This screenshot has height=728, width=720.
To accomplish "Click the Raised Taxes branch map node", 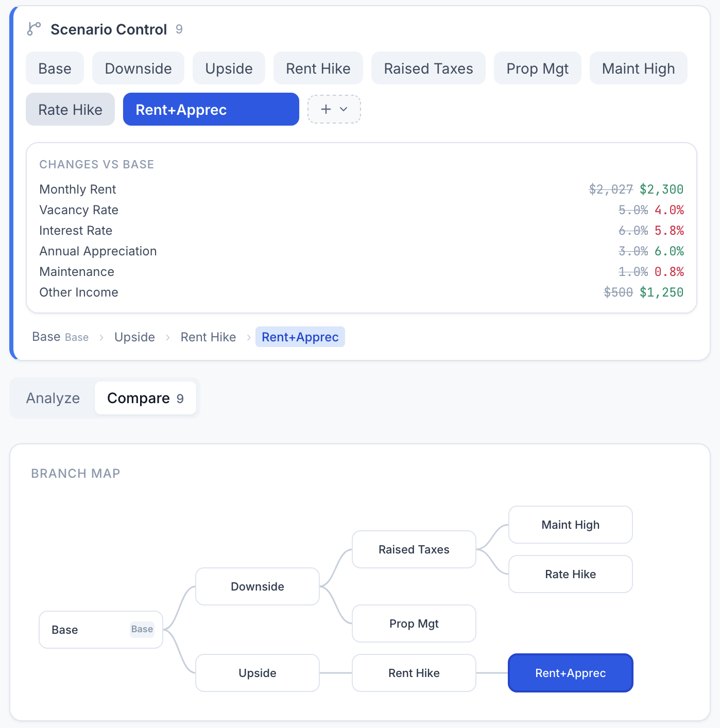I will (414, 549).
